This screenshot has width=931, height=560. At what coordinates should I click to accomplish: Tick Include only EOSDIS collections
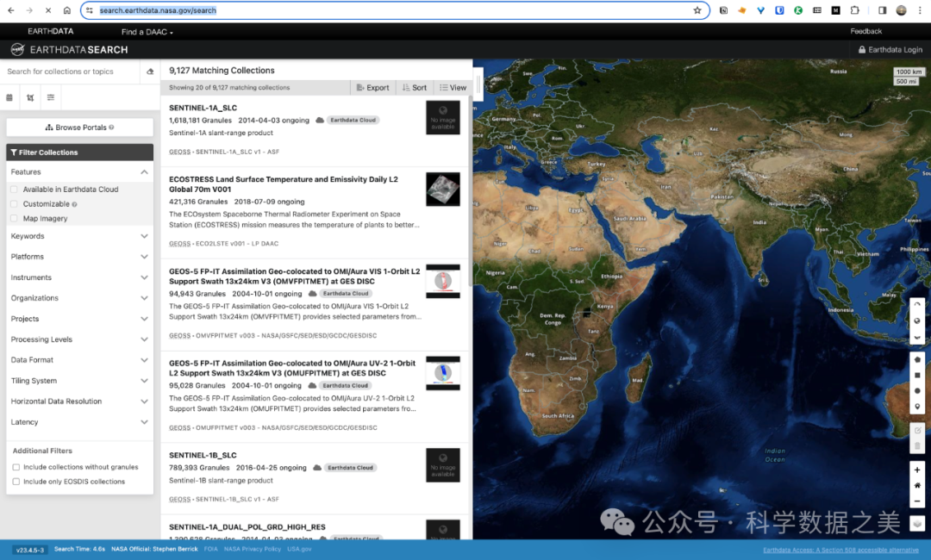pyautogui.click(x=16, y=482)
